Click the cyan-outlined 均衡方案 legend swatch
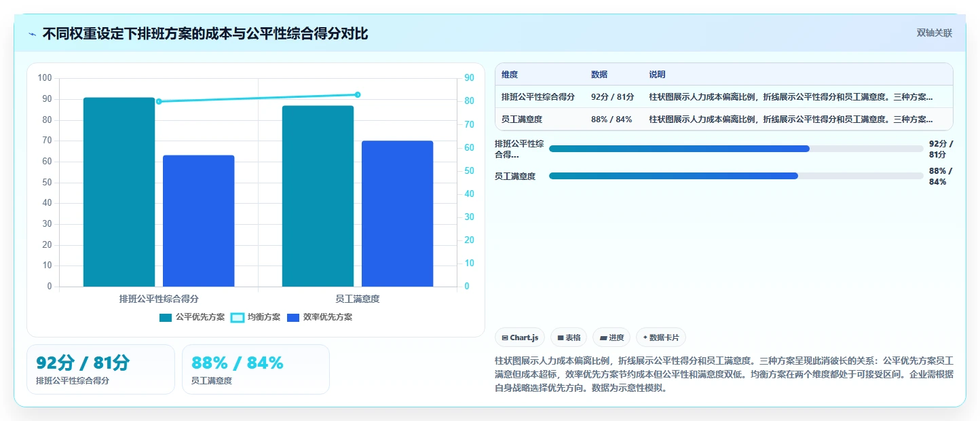 coord(238,318)
